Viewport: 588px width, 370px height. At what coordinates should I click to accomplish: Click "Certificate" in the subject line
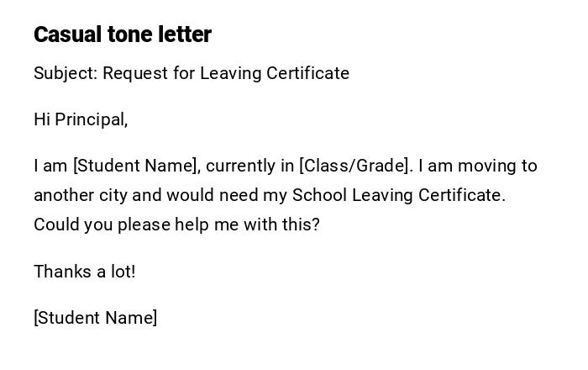pos(307,73)
